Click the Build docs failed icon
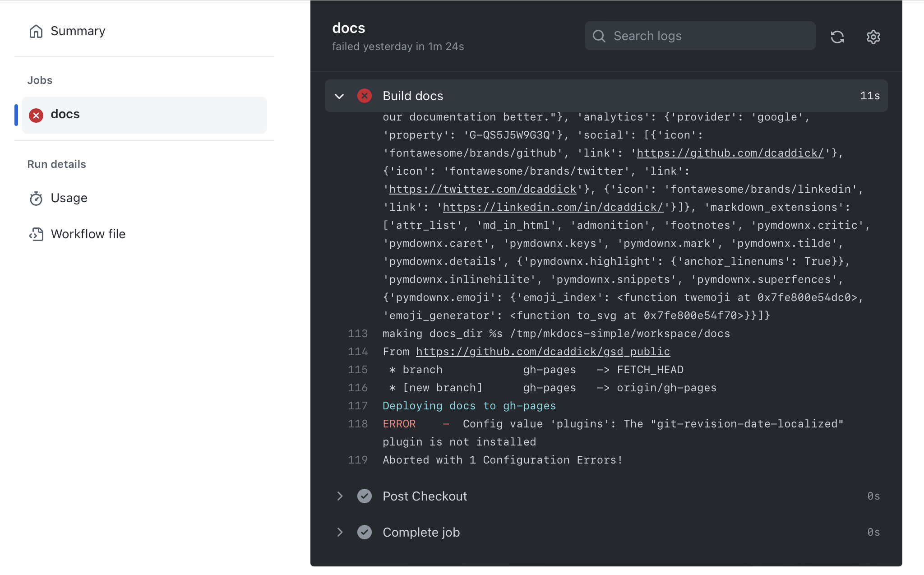 [365, 96]
